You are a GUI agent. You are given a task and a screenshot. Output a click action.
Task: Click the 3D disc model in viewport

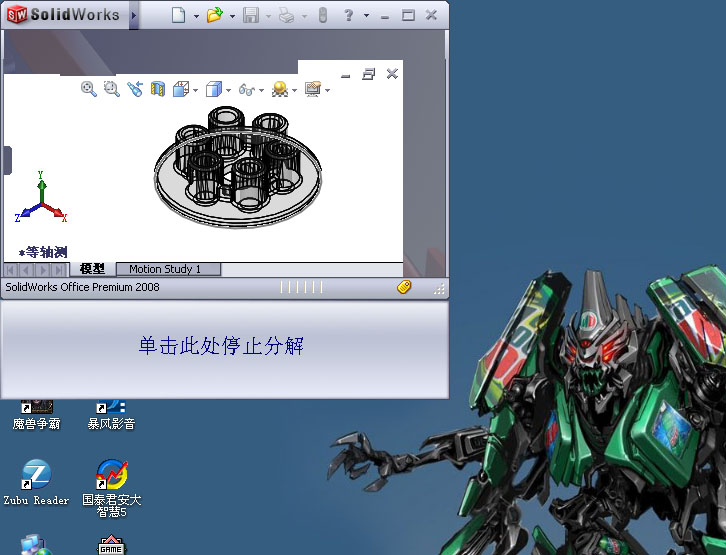(x=238, y=167)
